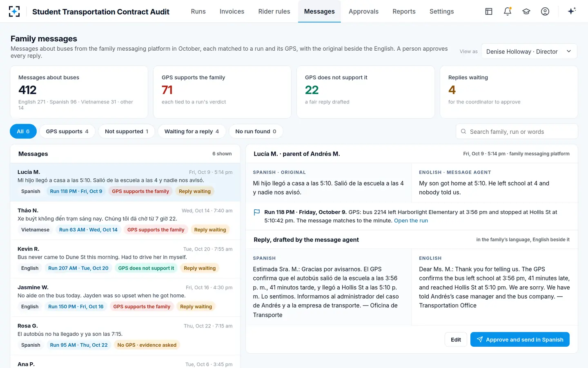This screenshot has height=368, width=588.
Task: Select the All 6 filter chip
Action: click(x=23, y=131)
